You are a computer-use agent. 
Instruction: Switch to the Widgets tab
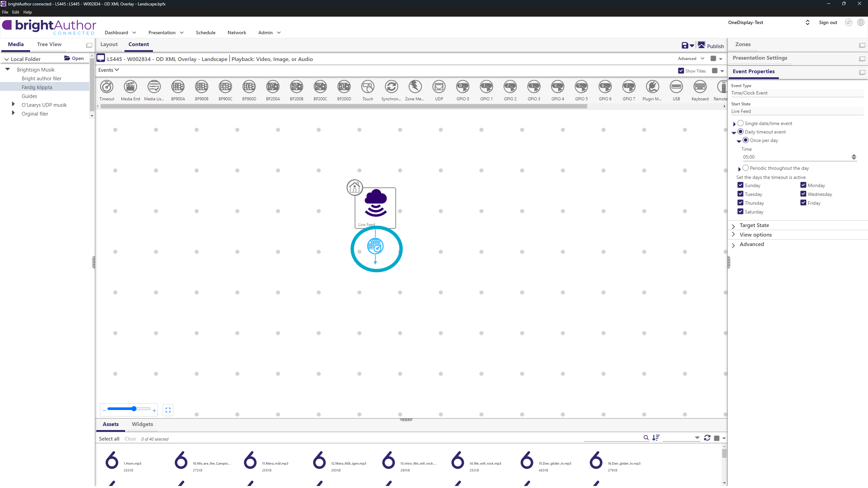(x=142, y=424)
